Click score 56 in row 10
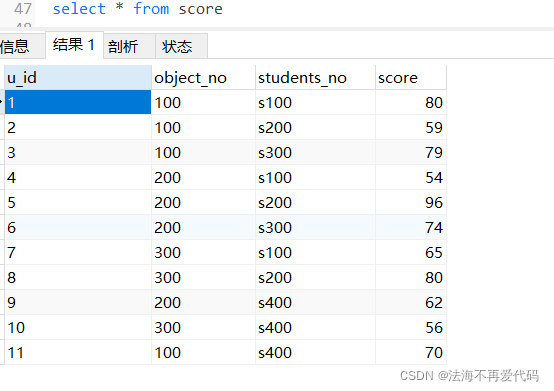Image resolution: width=554 pixels, height=391 pixels. (411, 327)
